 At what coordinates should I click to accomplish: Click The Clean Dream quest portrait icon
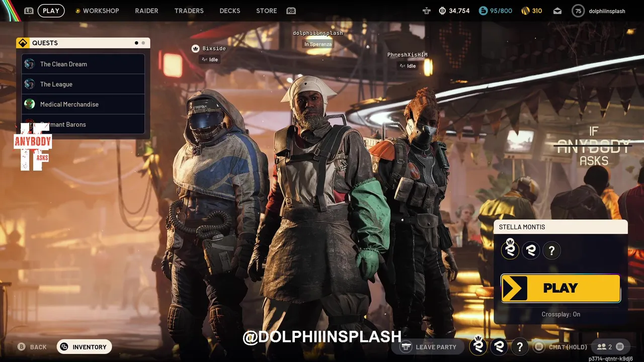tap(30, 64)
